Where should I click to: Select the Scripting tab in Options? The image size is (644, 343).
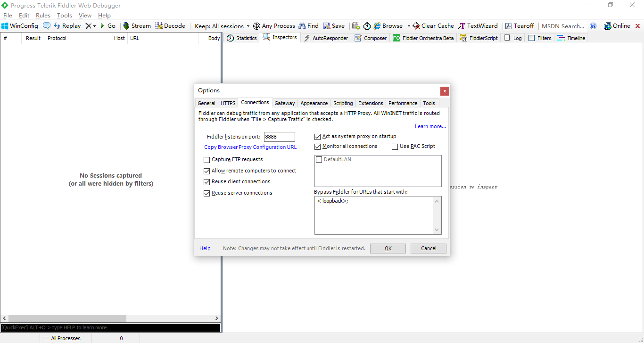(343, 103)
